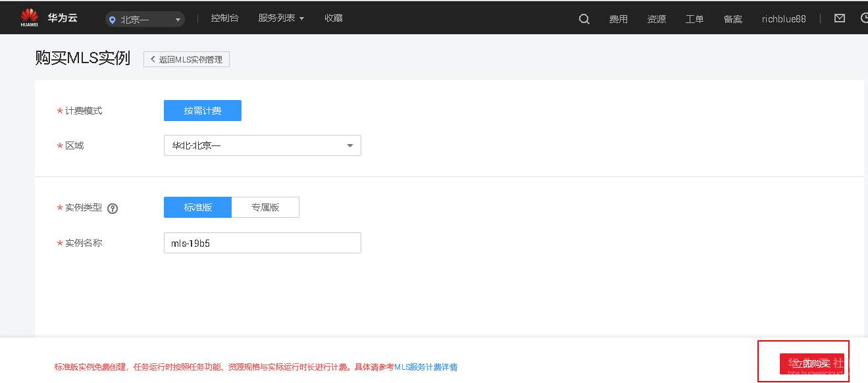Image resolution: width=868 pixels, height=383 pixels.
Task: Open the richblue88 account menu
Action: point(784,19)
